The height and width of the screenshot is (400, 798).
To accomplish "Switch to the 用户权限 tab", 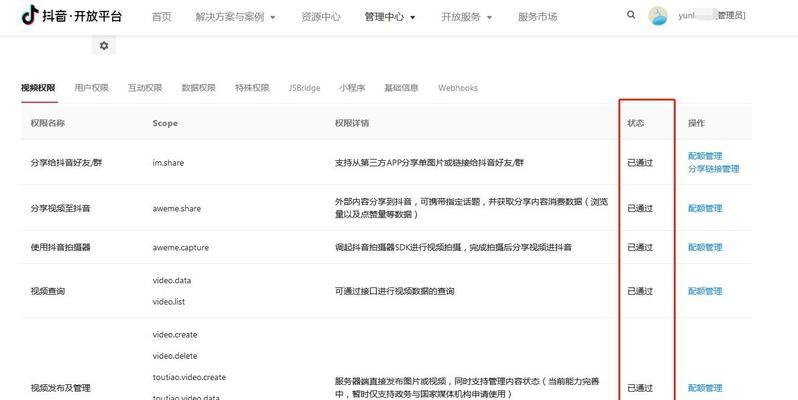I will (92, 88).
